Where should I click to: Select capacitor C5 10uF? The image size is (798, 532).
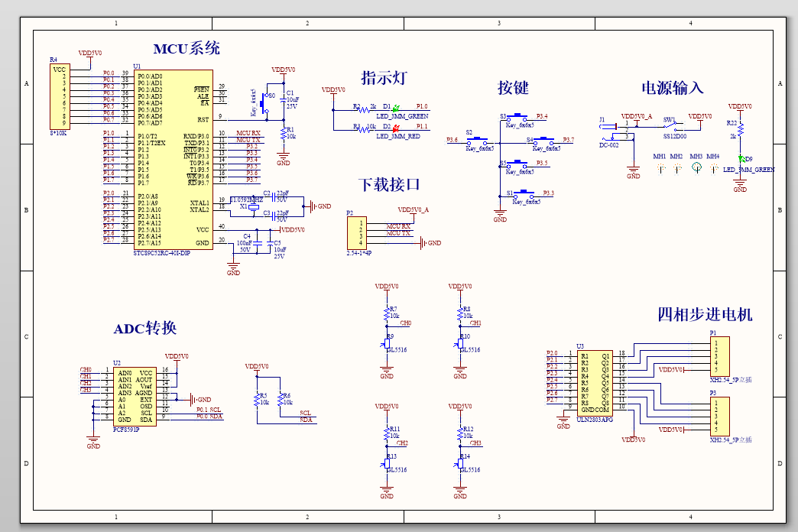[x=270, y=243]
